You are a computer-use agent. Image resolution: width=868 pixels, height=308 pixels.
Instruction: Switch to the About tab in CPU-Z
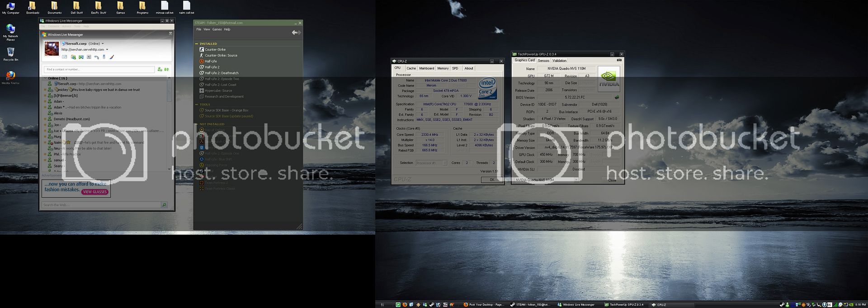coord(469,68)
